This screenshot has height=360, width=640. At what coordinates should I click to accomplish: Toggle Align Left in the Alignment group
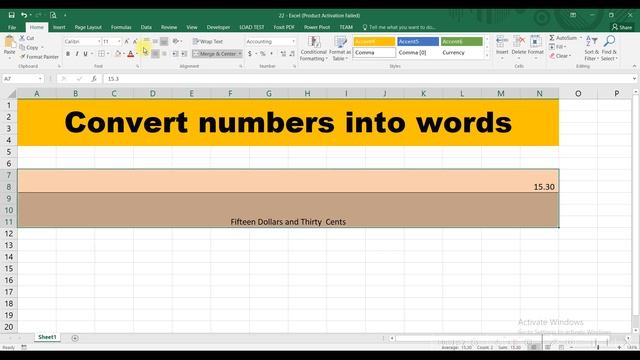point(146,54)
